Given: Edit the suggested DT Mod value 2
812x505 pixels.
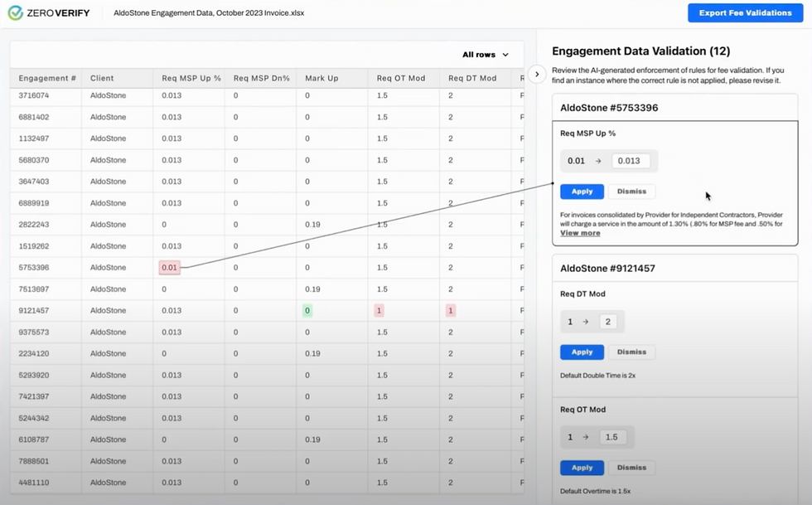Looking at the screenshot, I should [x=607, y=322].
